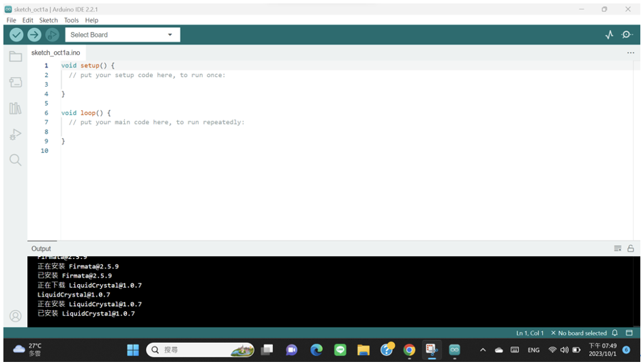Screen dimensions: 641x364
Task: Open the Debug sidebar panel
Action: tap(16, 134)
